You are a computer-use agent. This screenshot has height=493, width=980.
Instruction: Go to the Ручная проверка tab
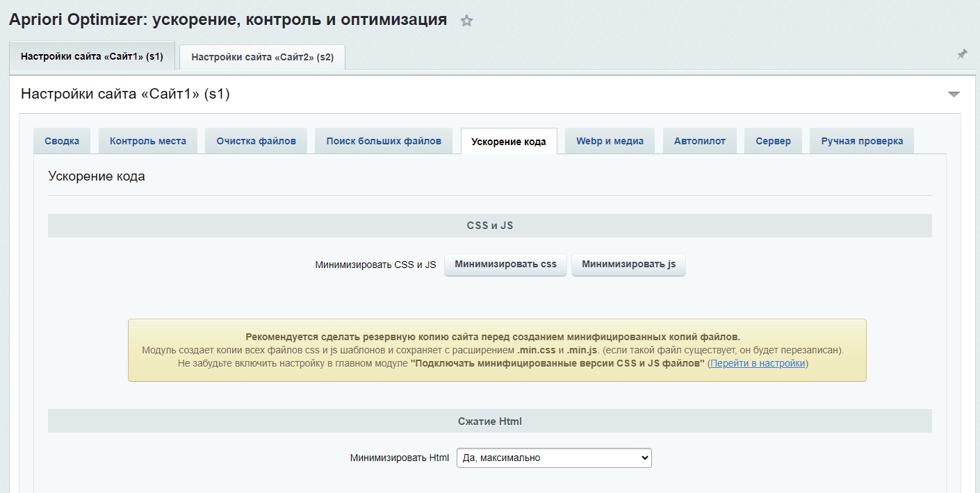tap(862, 141)
